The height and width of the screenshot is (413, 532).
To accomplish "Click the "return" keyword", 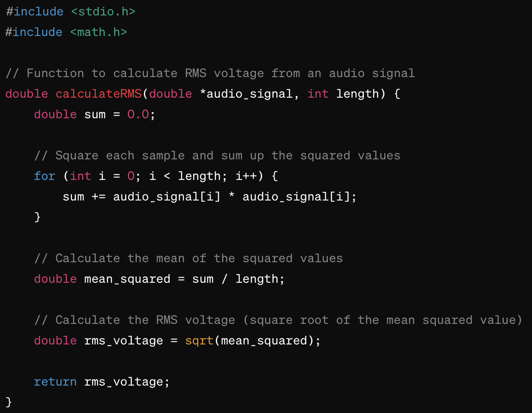I will click(55, 382).
